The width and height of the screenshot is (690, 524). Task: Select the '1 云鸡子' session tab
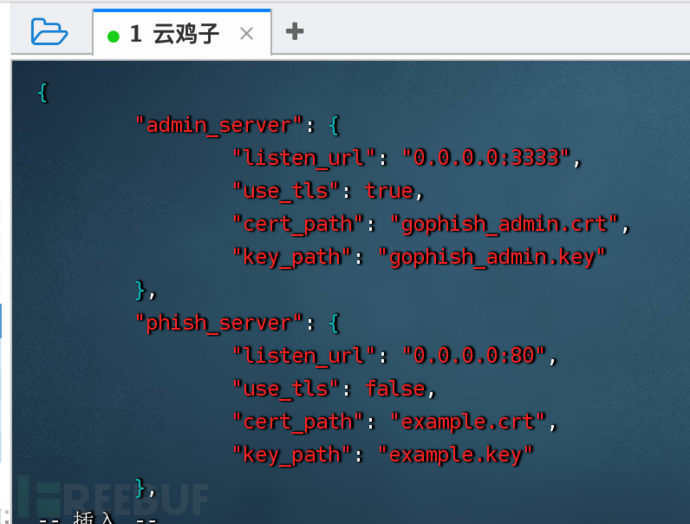(x=182, y=33)
